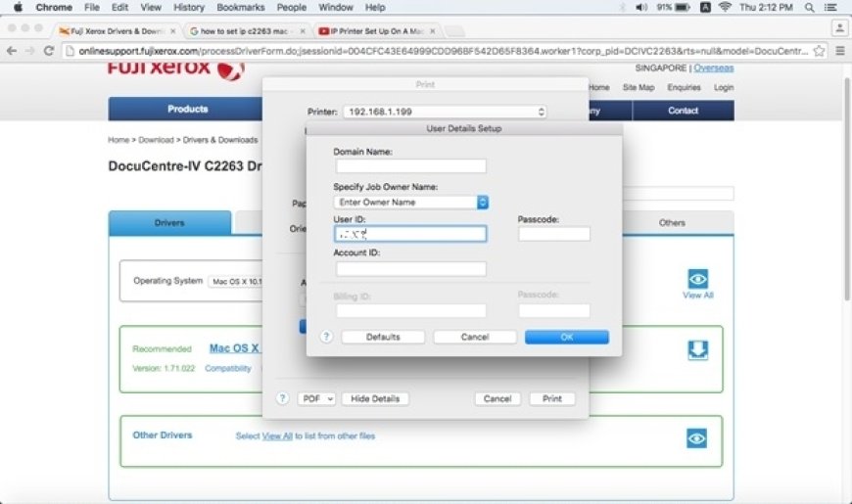The image size is (852, 504).
Task: Click View All link in Other Drivers
Action: pyautogui.click(x=277, y=435)
